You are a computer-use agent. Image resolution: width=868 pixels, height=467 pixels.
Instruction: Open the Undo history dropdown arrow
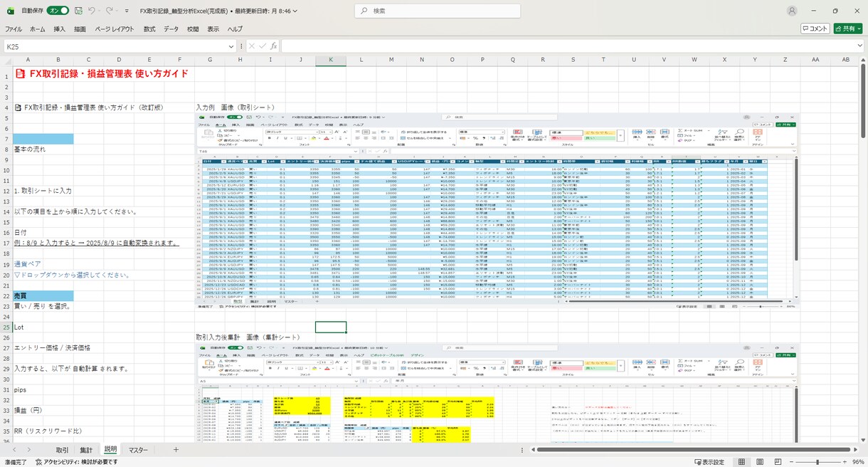100,11
